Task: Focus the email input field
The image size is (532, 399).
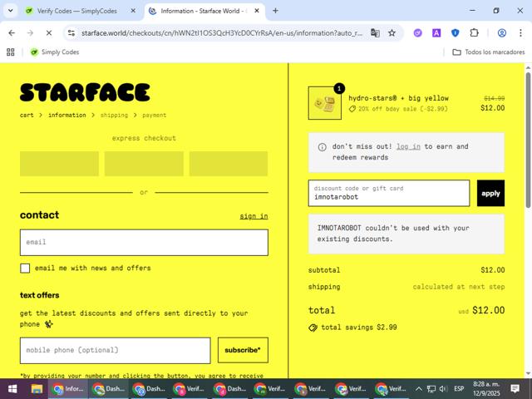Action: [x=144, y=242]
